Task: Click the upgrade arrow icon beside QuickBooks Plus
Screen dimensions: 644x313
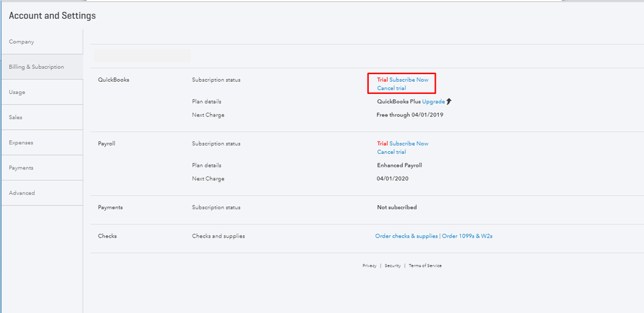Action: 449,102
